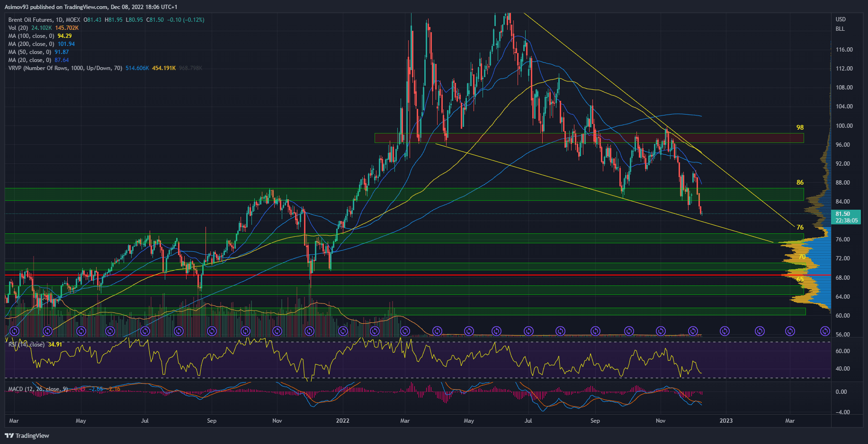Viewport: 868px width, 444px height.
Task: Click the rollover icon above Nov 2022
Action: pos(661,331)
